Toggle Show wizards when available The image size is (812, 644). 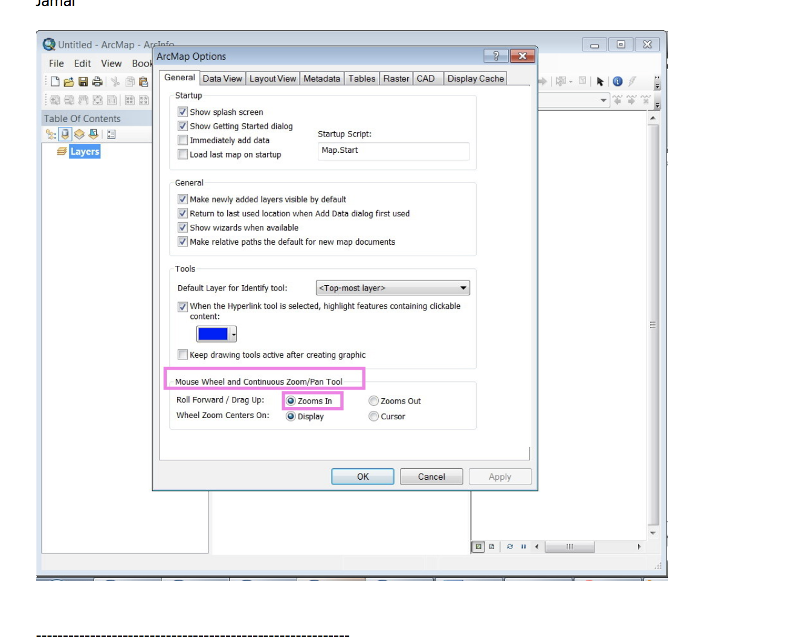pyautogui.click(x=182, y=227)
